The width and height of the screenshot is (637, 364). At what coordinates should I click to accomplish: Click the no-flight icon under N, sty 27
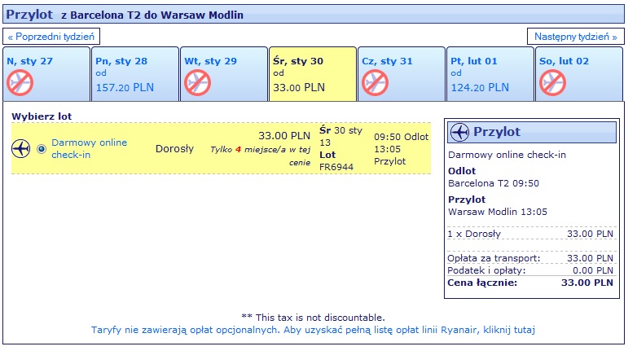[x=20, y=83]
